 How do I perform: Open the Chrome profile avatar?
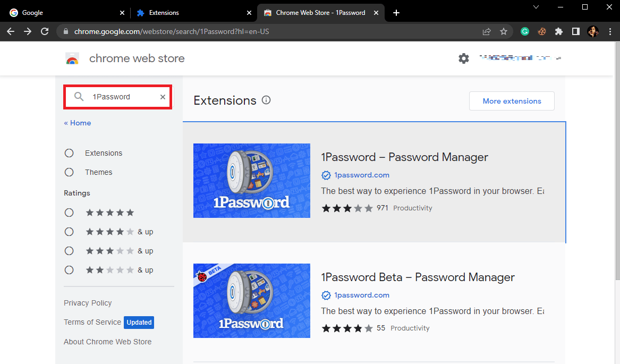[x=593, y=32]
